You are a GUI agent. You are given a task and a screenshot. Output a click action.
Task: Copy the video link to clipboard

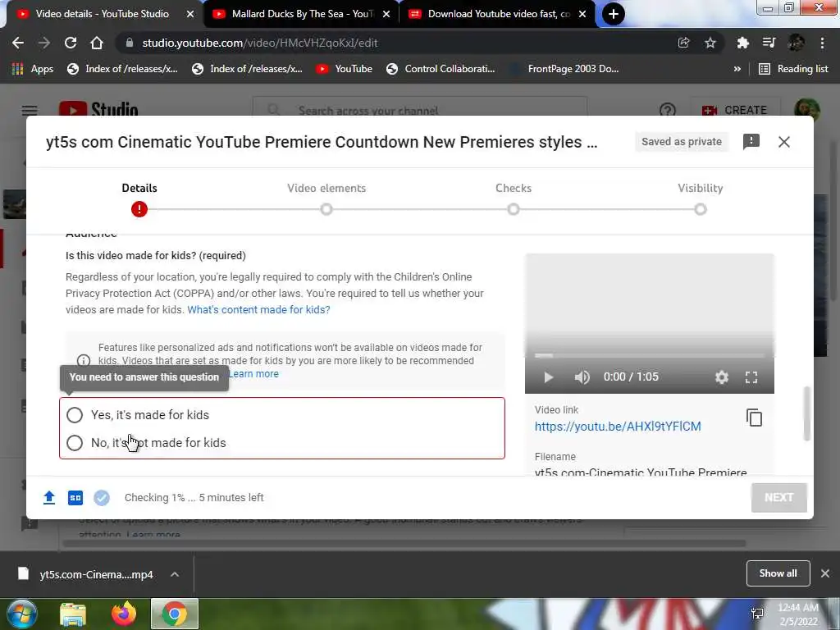(754, 418)
